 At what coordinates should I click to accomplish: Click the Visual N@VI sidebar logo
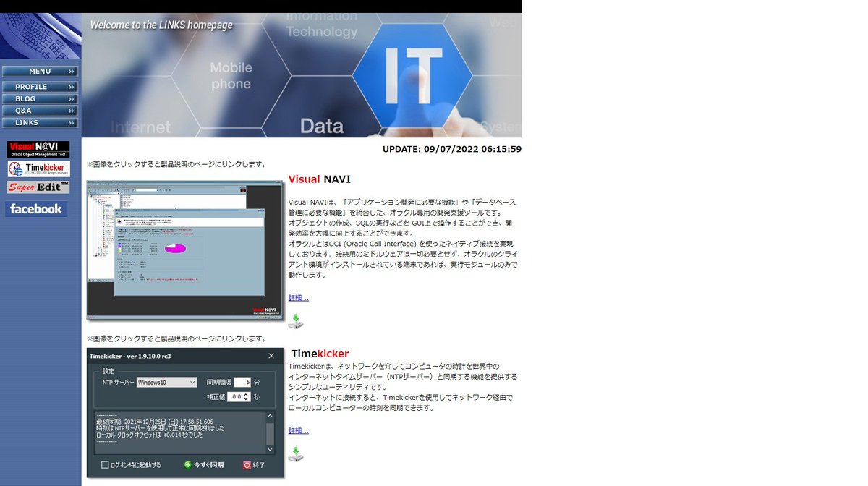(x=38, y=150)
